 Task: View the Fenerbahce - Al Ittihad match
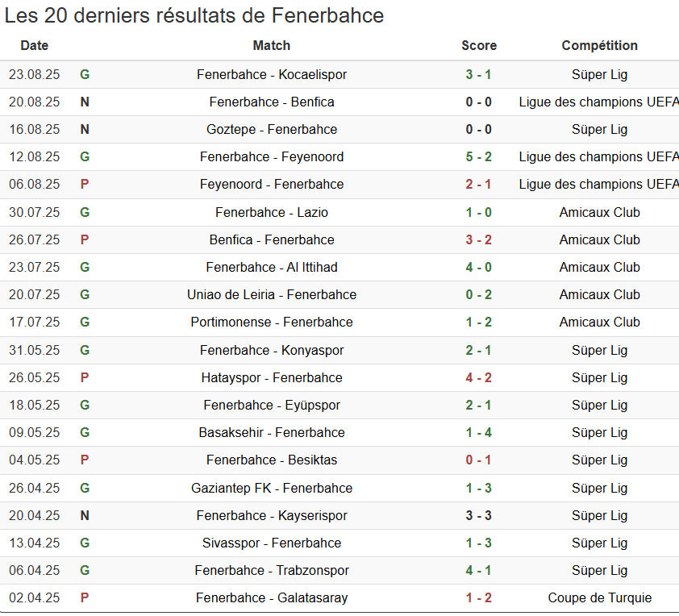tap(272, 268)
